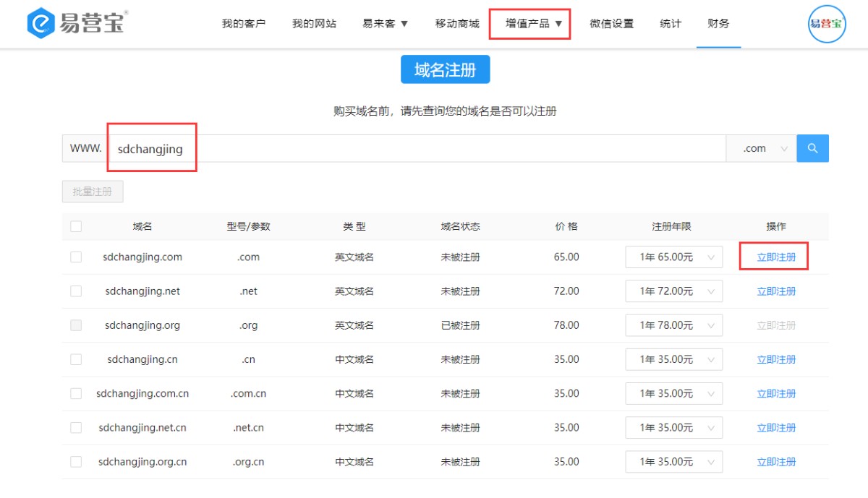Image resolution: width=868 pixels, height=498 pixels.
Task: Tick the select-all checkbox in table header
Action: 76,226
